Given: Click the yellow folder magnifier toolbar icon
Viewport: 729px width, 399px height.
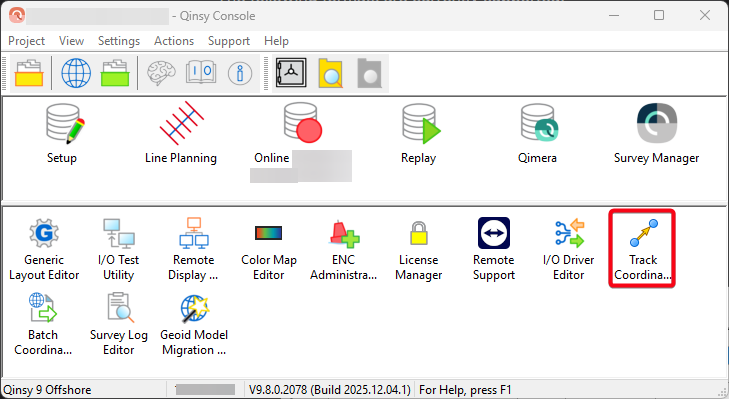Looking at the screenshot, I should (331, 73).
